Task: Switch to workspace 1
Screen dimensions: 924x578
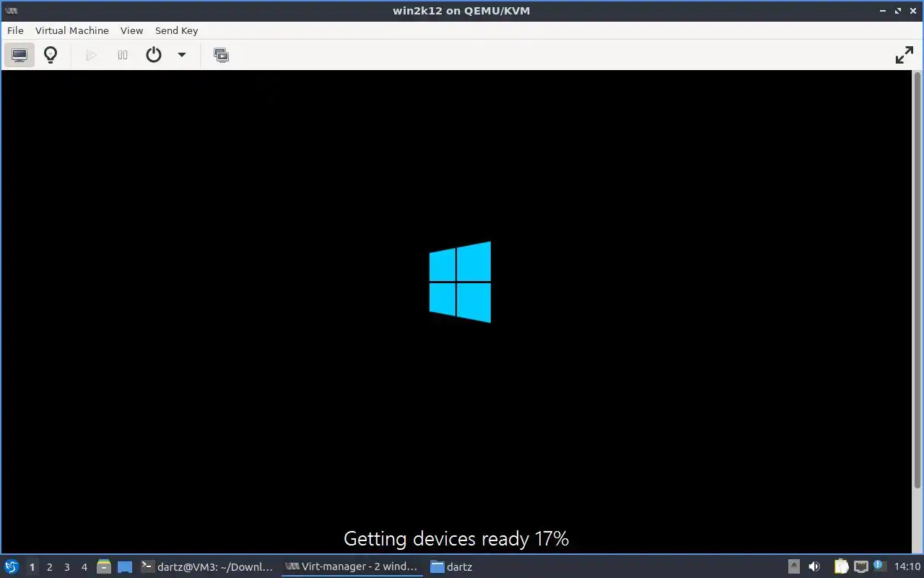Action: point(32,567)
